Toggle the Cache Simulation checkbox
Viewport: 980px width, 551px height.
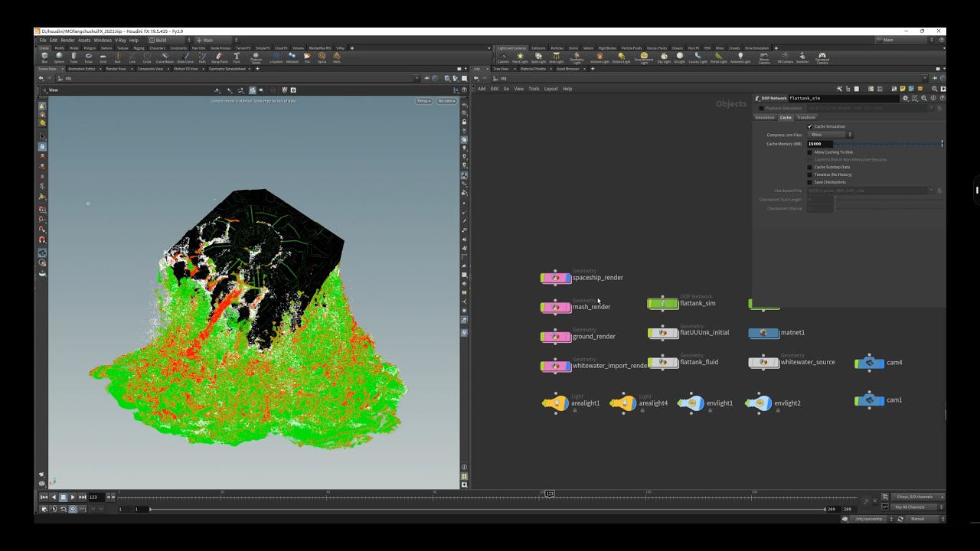pyautogui.click(x=810, y=126)
